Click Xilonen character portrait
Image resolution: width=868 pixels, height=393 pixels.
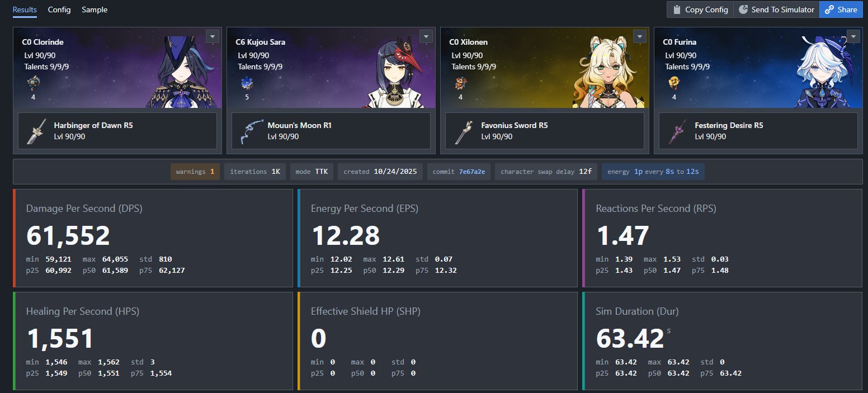(610, 71)
